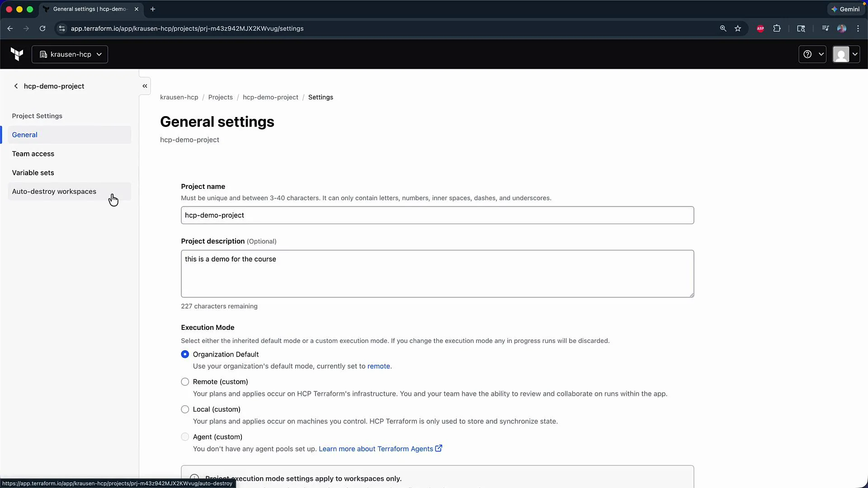Open the Gemini button

pos(845,9)
